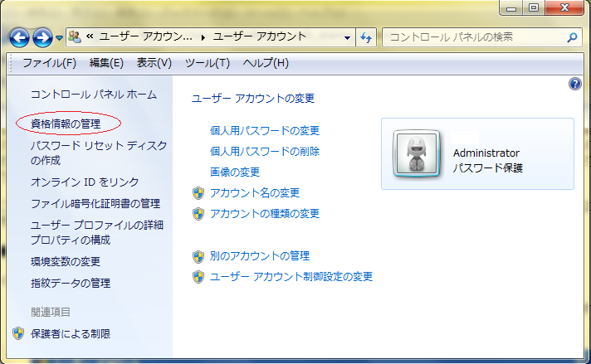Image resolution: width=591 pixels, height=364 pixels.
Task: Click the search magnifier icon
Action: click(x=572, y=37)
